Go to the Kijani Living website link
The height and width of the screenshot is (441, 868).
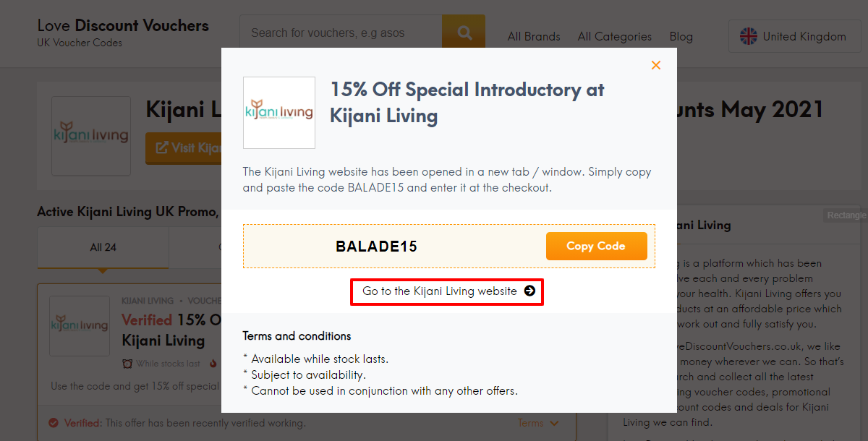coord(447,291)
